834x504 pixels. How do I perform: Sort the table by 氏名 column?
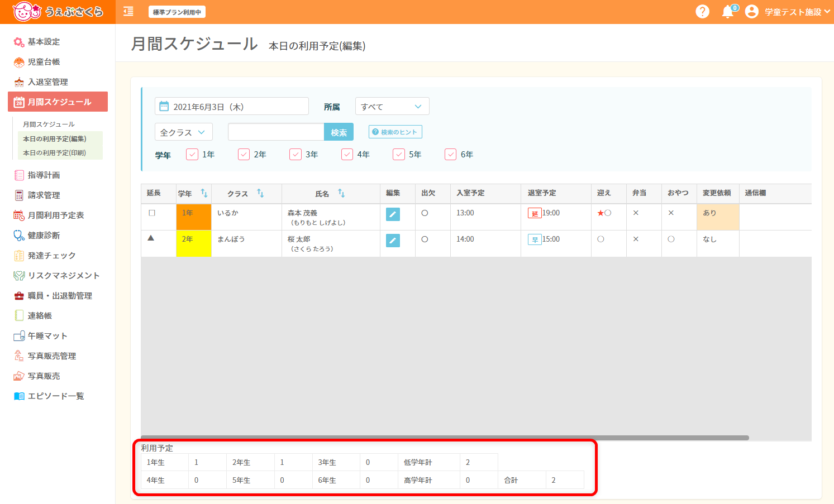click(x=341, y=193)
